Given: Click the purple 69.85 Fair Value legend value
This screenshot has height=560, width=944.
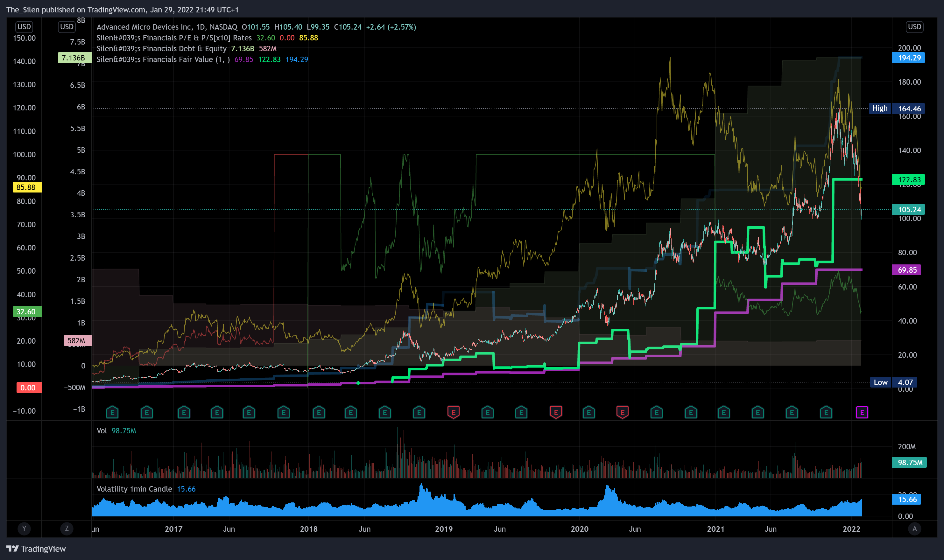Looking at the screenshot, I should point(244,59).
